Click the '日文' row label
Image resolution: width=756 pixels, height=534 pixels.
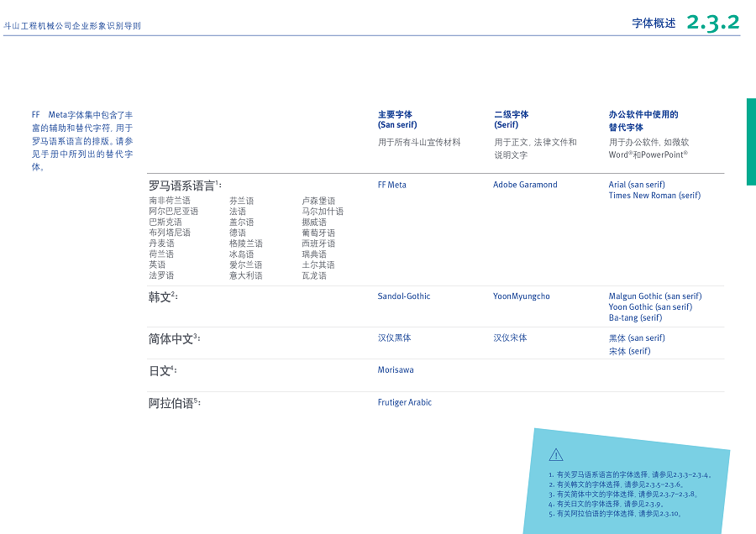(162, 370)
